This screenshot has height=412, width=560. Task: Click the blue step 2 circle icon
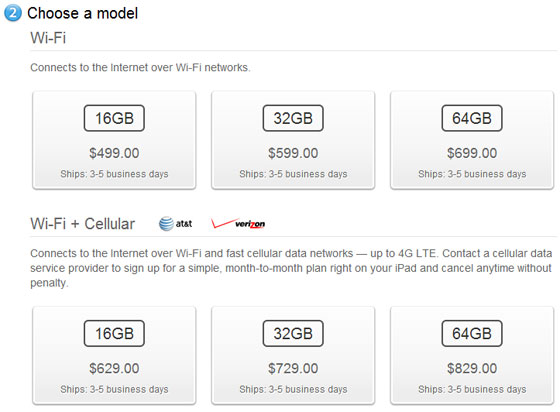tap(13, 13)
